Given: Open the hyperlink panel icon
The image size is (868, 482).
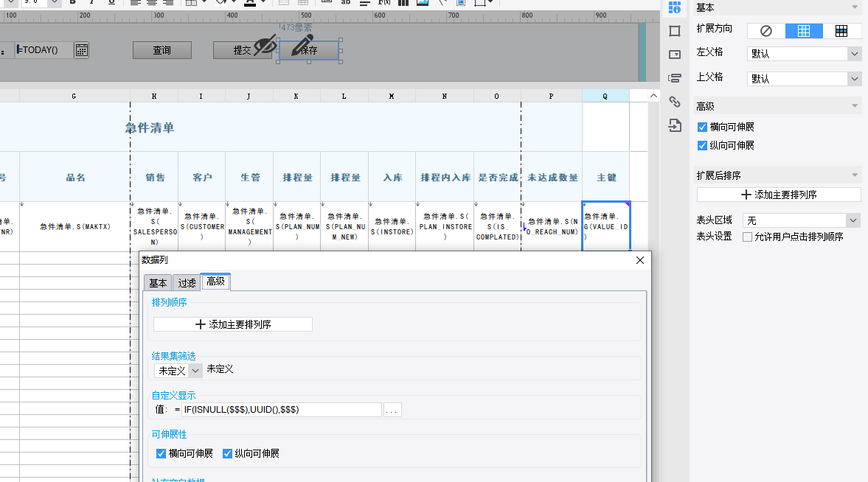Looking at the screenshot, I should (674, 102).
